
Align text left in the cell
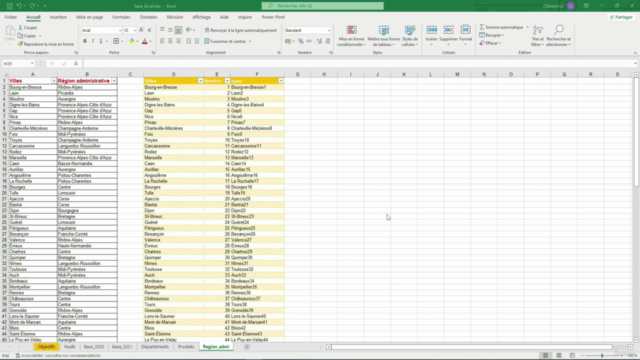162,41
